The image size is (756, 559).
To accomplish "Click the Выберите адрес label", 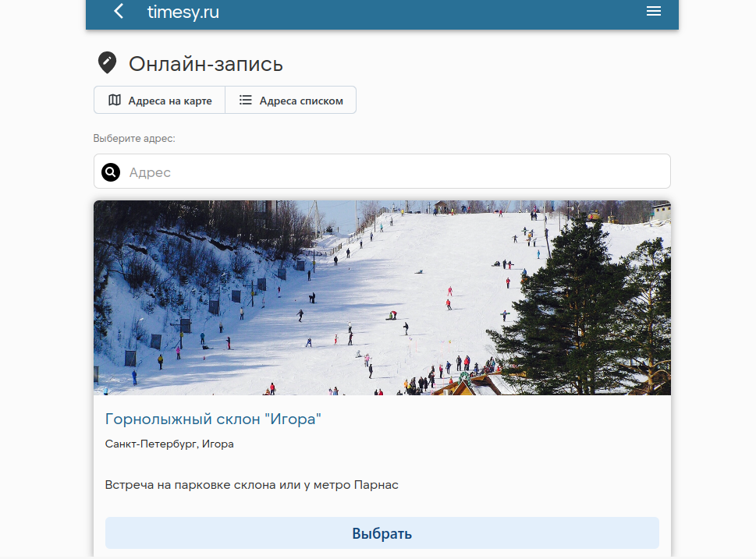I will click(x=134, y=139).
